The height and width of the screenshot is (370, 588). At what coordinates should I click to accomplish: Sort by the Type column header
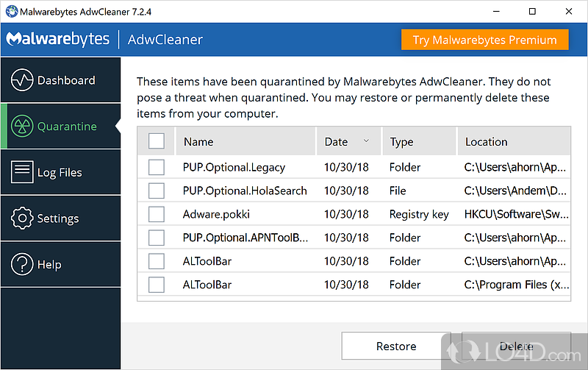click(x=401, y=142)
